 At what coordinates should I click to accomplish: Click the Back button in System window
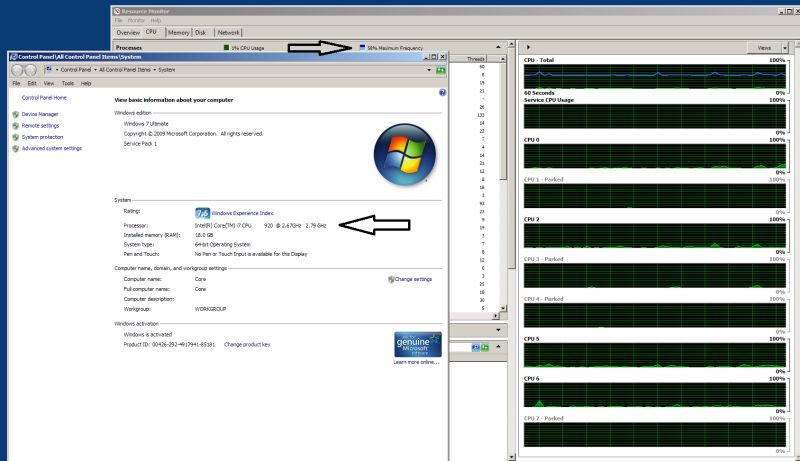(18, 70)
